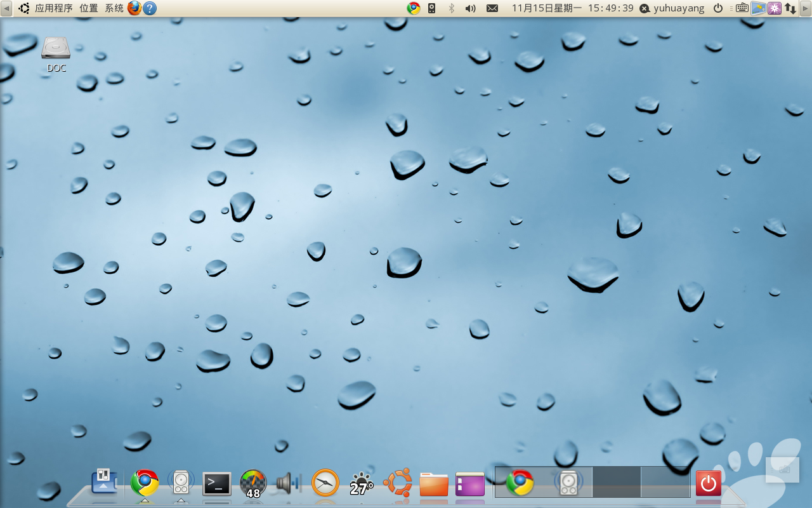Click the volume speaker icon in dock
812x508 pixels.
pos(289,483)
